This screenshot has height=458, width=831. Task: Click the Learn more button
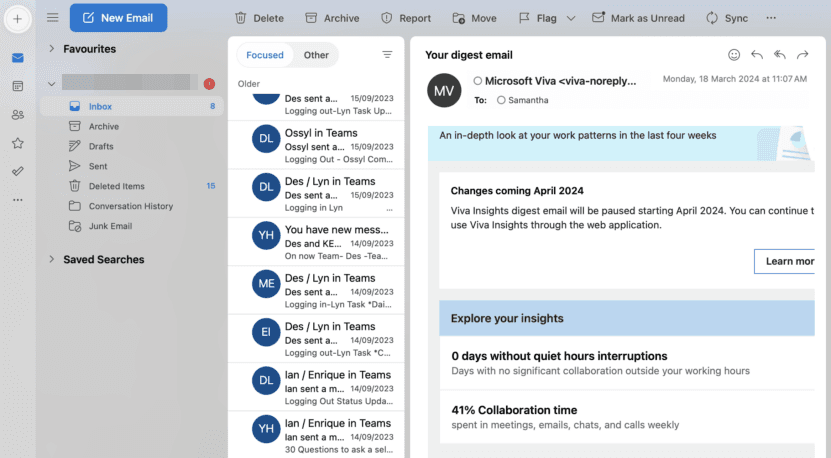tap(784, 261)
